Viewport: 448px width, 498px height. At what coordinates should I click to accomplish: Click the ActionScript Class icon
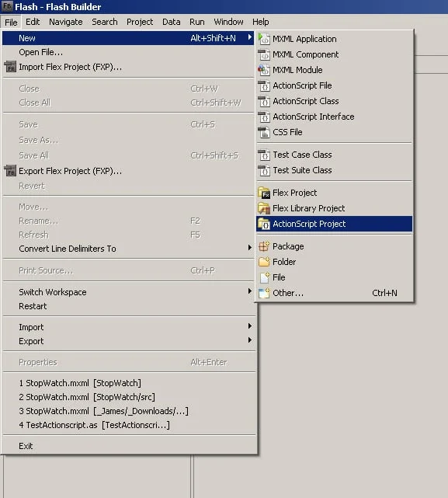(x=264, y=101)
